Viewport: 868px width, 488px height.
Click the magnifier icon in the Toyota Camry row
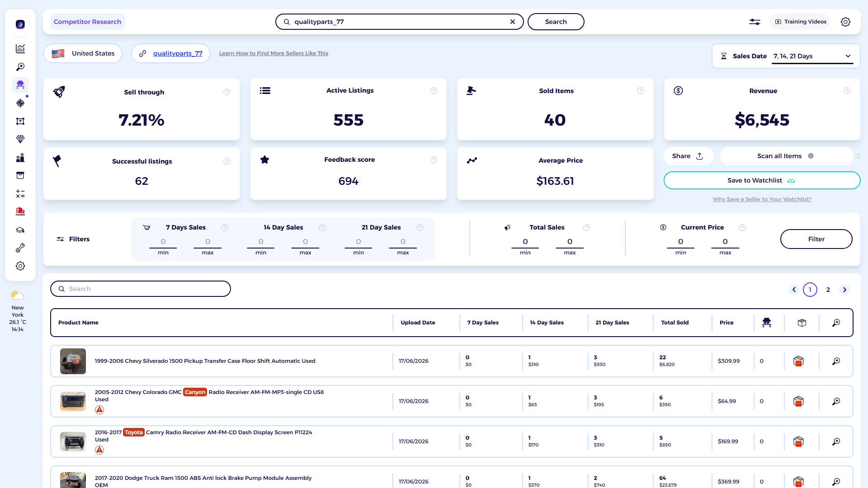(x=836, y=441)
